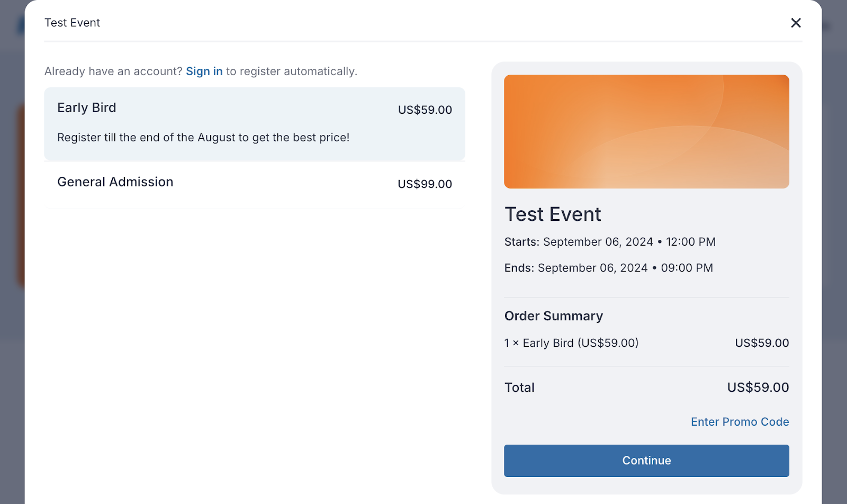Click the Early Bird description text
This screenshot has width=847, height=504.
(203, 137)
